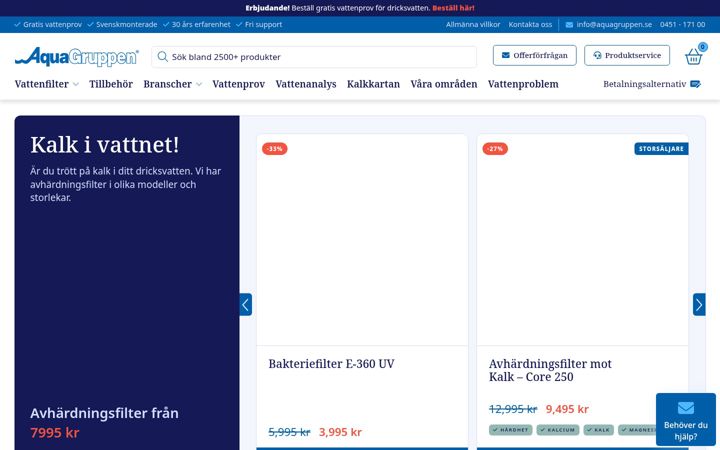Viewport: 720px width, 450px height.
Task: Open Allmänna villkor link
Action: pos(473,25)
